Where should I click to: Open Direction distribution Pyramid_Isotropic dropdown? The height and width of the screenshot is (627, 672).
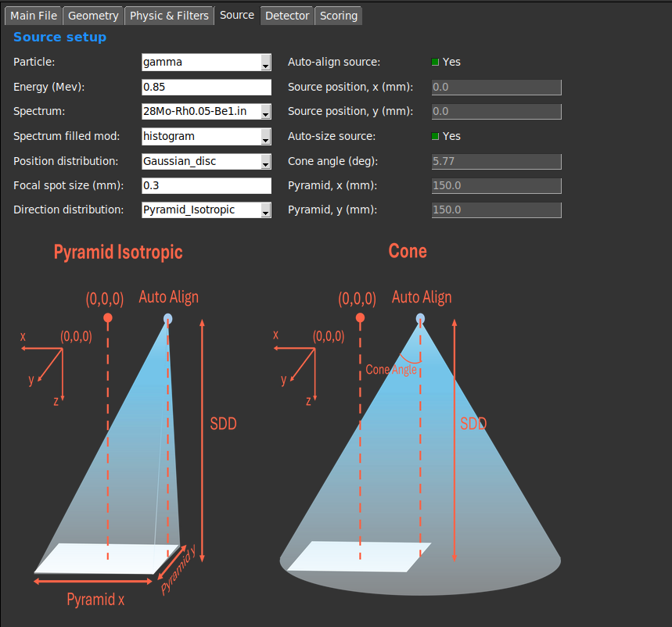click(206, 210)
